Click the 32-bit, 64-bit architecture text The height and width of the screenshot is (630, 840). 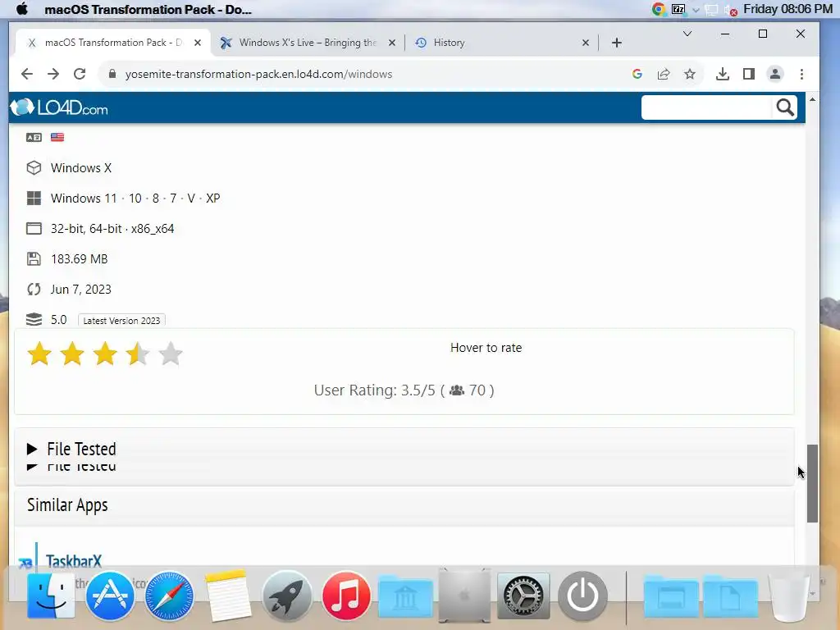[112, 229]
